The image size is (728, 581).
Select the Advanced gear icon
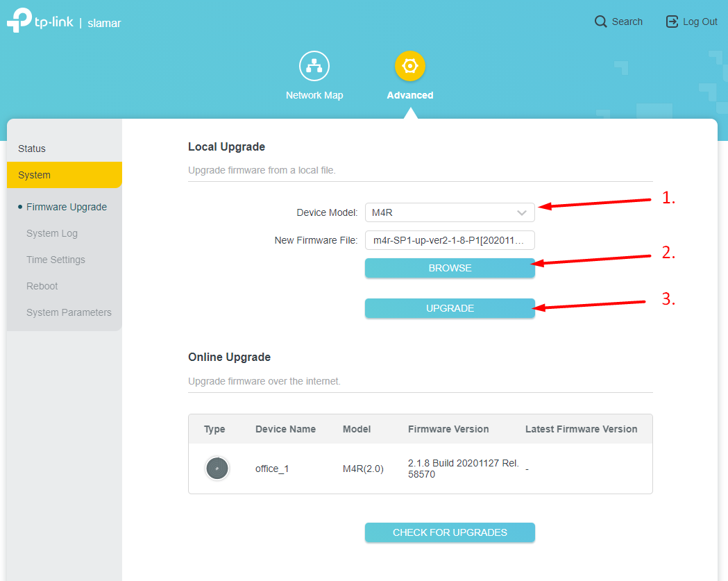[x=409, y=67]
